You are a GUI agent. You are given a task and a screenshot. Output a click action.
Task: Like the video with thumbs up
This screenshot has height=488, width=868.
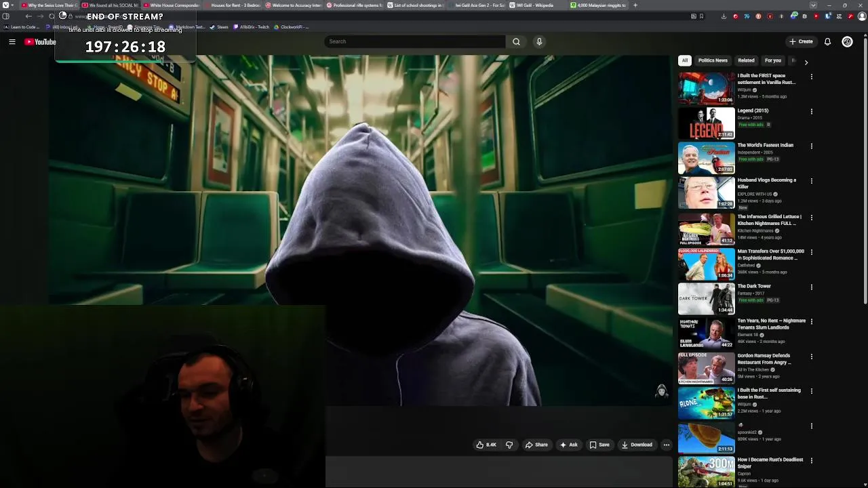point(486,445)
